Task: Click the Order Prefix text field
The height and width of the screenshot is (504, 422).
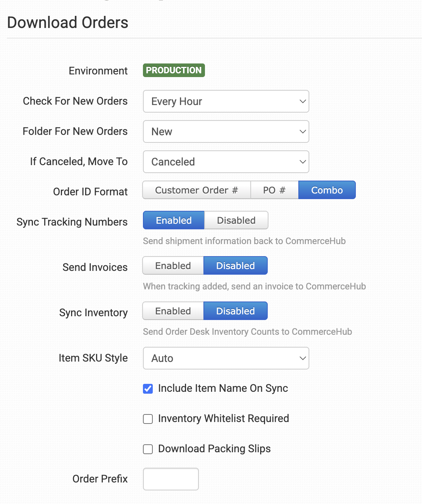Action: pos(171,479)
